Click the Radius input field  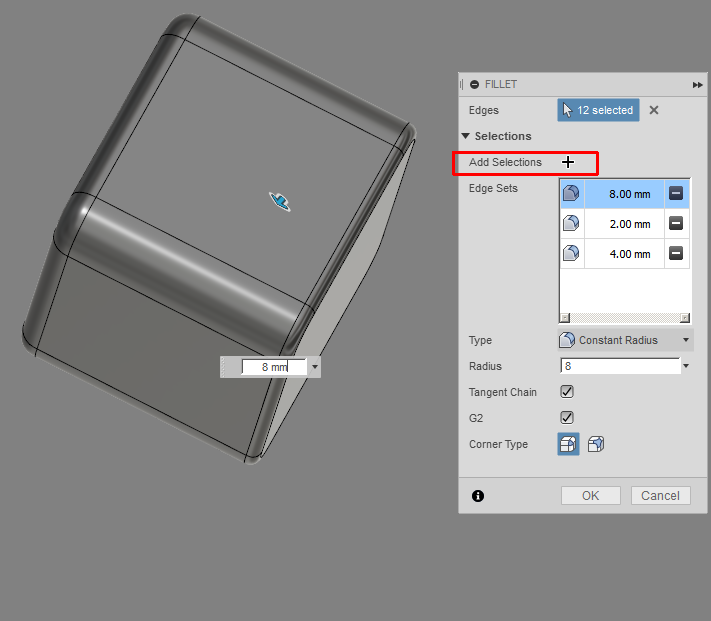(620, 366)
